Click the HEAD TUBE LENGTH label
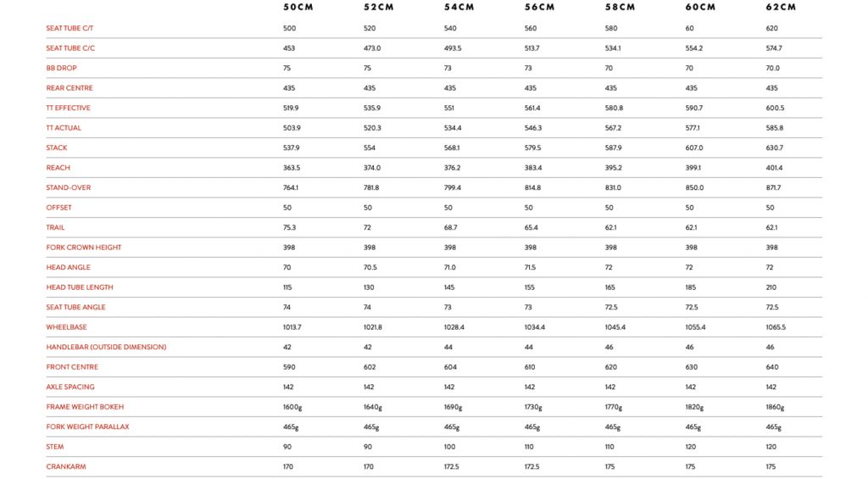This screenshot has width=868, height=479. pos(80,287)
